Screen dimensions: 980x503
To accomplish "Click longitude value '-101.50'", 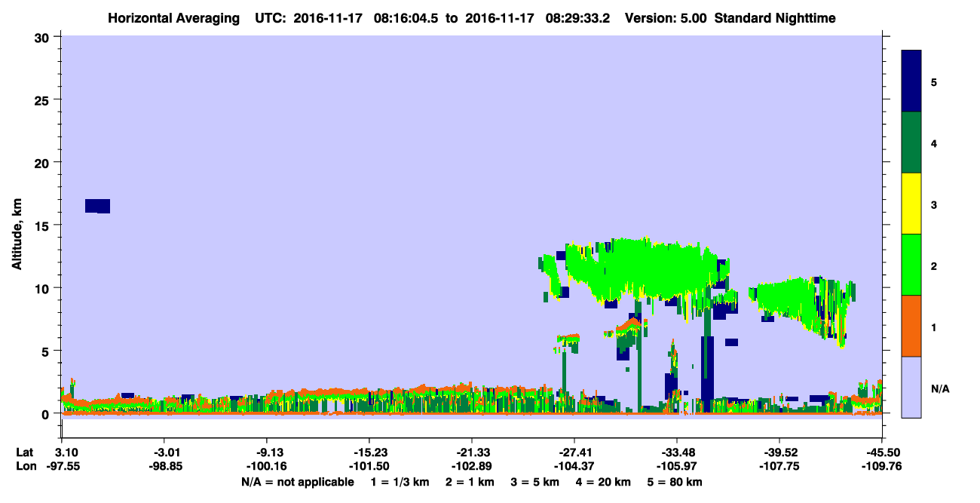I will 369,466.
